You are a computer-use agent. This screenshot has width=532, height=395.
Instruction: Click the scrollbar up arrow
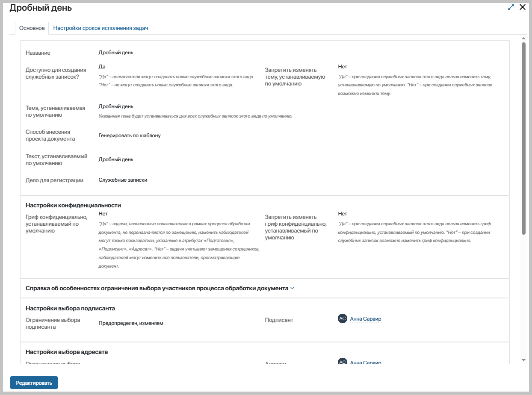click(523, 38)
